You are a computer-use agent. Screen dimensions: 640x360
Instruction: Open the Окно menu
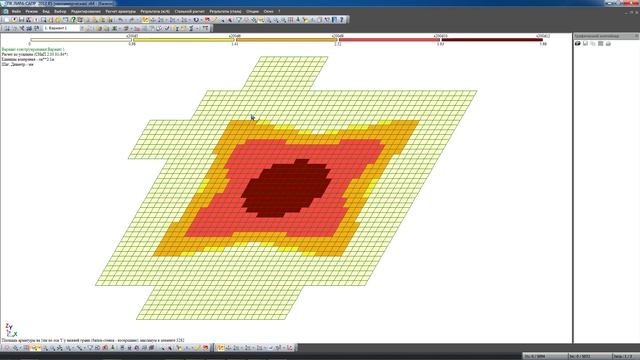[268, 11]
